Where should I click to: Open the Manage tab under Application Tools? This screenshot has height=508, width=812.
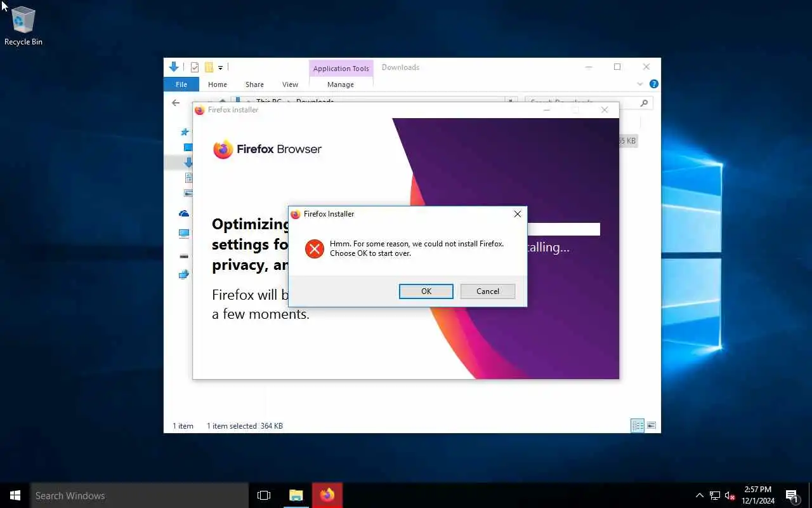[x=341, y=84]
